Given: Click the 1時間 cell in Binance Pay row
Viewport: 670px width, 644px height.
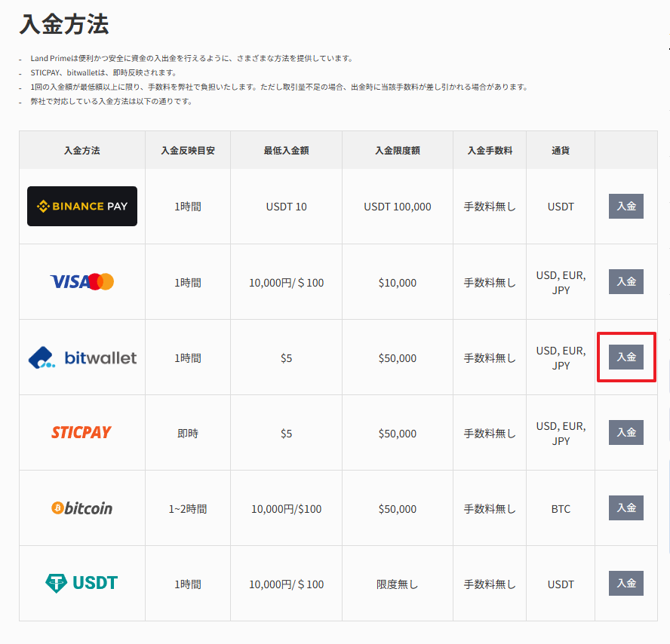Looking at the screenshot, I should 188,207.
